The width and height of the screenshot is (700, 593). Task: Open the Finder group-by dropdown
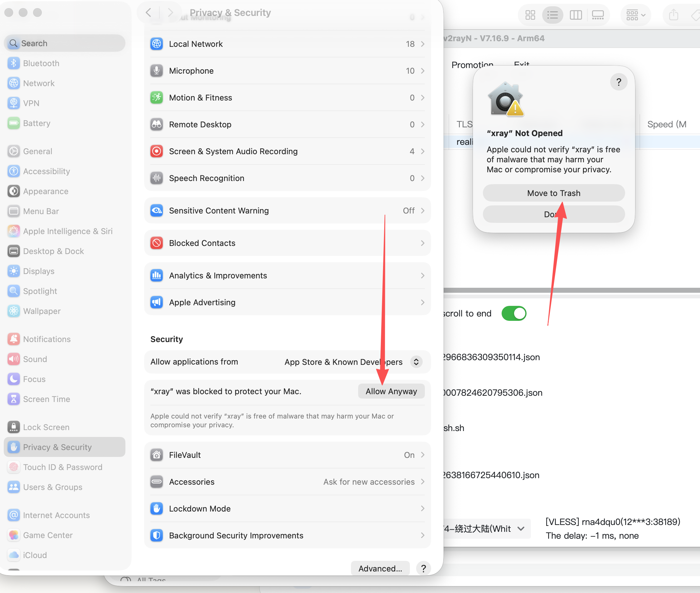click(x=635, y=15)
